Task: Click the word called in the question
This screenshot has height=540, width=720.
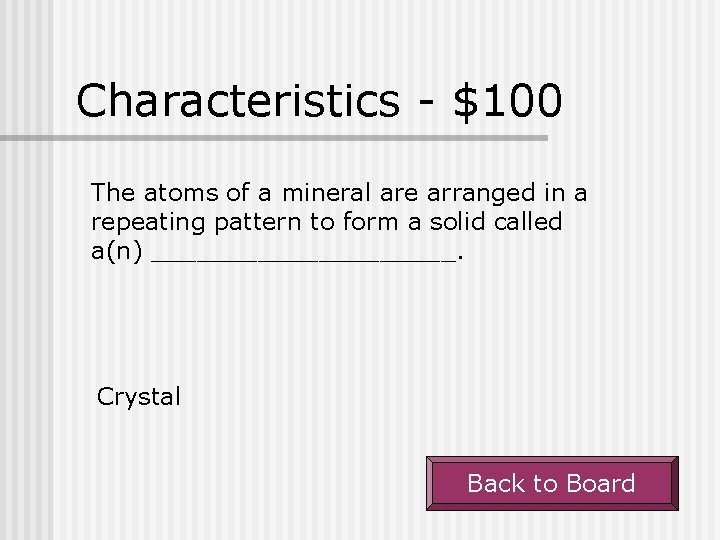Action: pos(528,221)
